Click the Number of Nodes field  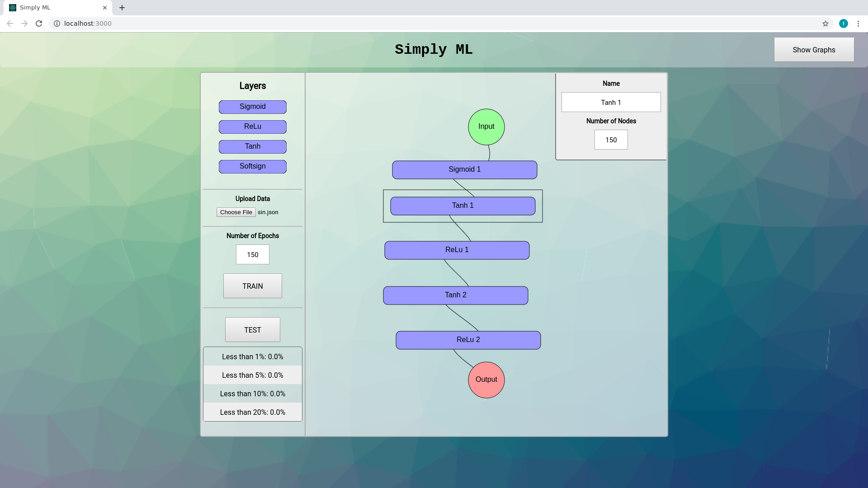[x=611, y=140]
